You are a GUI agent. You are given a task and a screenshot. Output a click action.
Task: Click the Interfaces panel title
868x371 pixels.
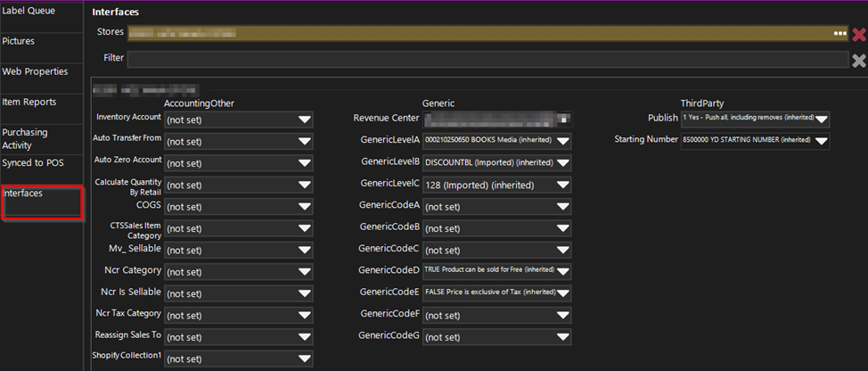116,12
